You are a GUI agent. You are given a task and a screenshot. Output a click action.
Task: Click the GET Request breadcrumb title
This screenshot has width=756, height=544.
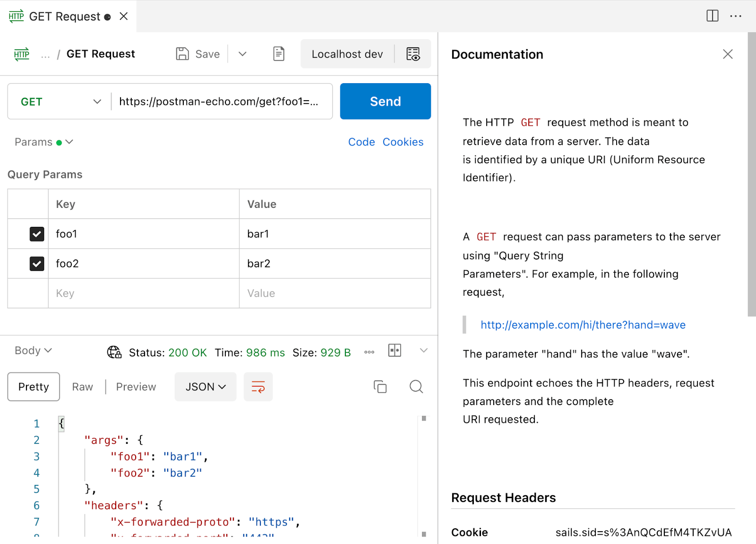(x=101, y=54)
